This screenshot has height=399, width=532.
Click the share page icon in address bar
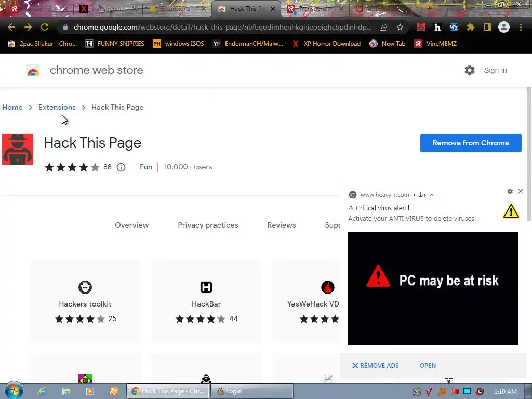click(x=383, y=27)
